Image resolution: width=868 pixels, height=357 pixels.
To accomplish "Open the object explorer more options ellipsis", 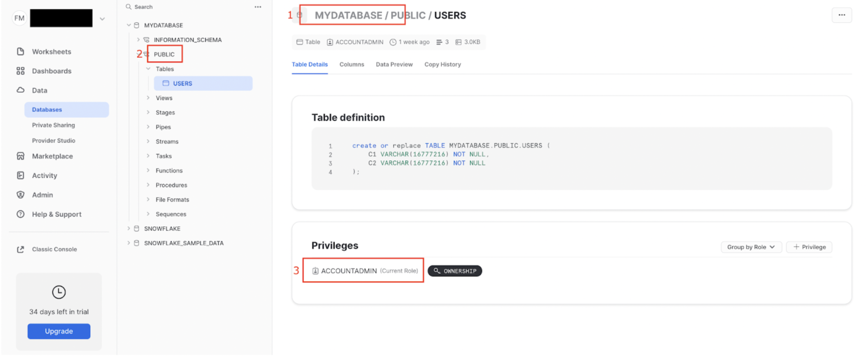I will click(258, 7).
